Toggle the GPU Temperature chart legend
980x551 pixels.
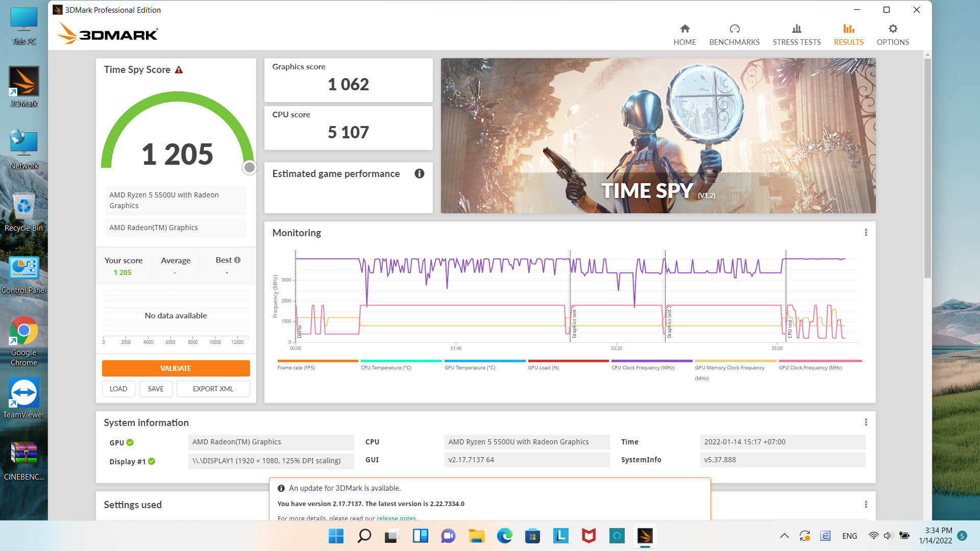485,365
